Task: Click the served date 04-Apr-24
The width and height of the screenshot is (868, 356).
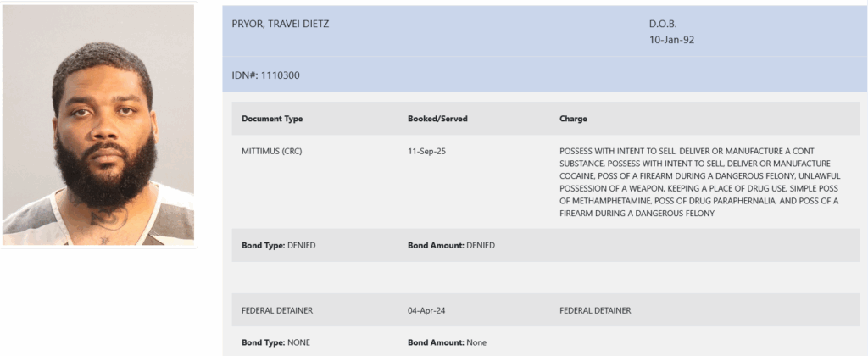Action: 426,310
